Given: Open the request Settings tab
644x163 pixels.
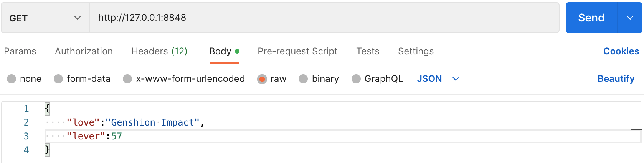Looking at the screenshot, I should click(416, 51).
